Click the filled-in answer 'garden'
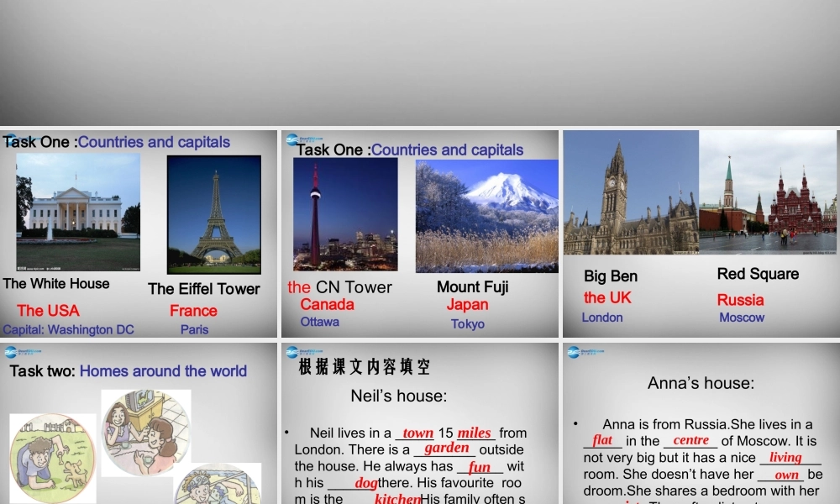840x504 pixels. (x=446, y=449)
